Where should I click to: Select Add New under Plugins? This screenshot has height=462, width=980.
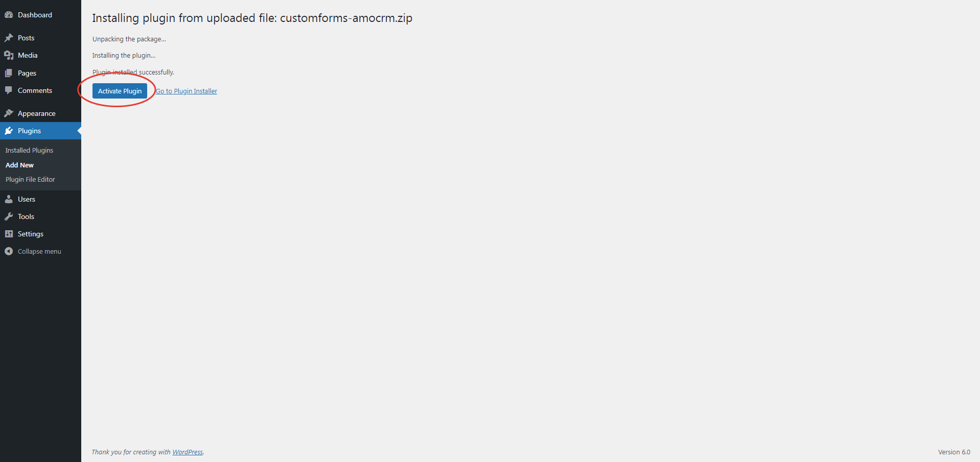pyautogui.click(x=19, y=165)
